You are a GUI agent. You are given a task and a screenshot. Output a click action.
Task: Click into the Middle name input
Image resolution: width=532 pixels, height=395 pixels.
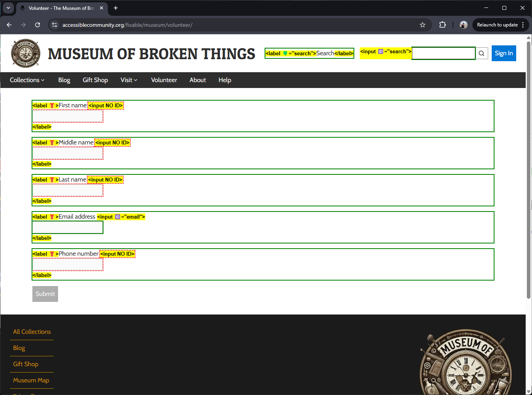pyautogui.click(x=68, y=154)
